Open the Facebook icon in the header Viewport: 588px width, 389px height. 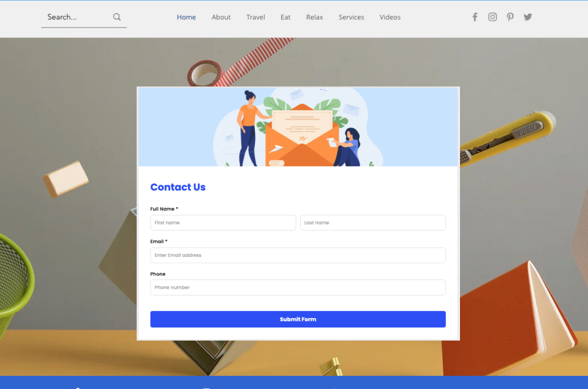pos(474,17)
